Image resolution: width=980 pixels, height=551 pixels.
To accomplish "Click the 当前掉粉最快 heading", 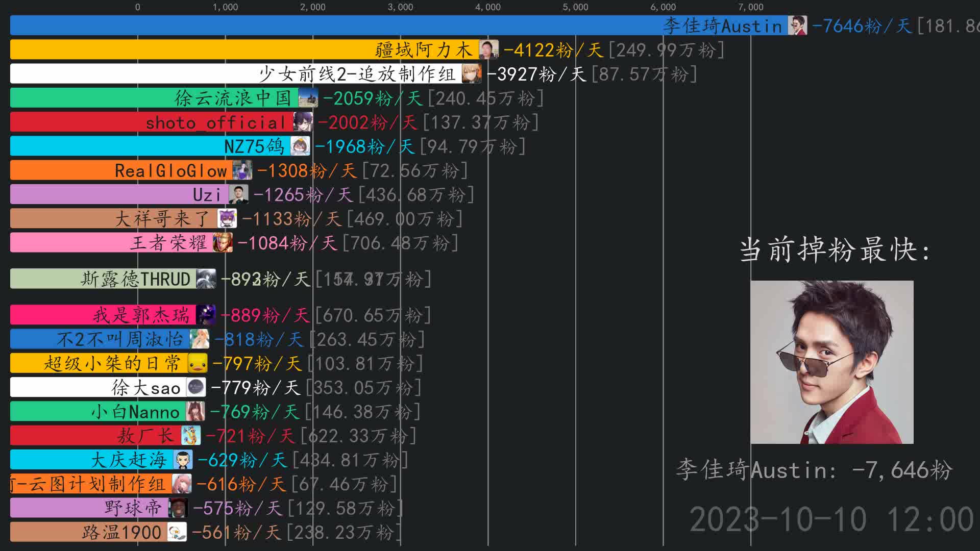I will click(836, 250).
